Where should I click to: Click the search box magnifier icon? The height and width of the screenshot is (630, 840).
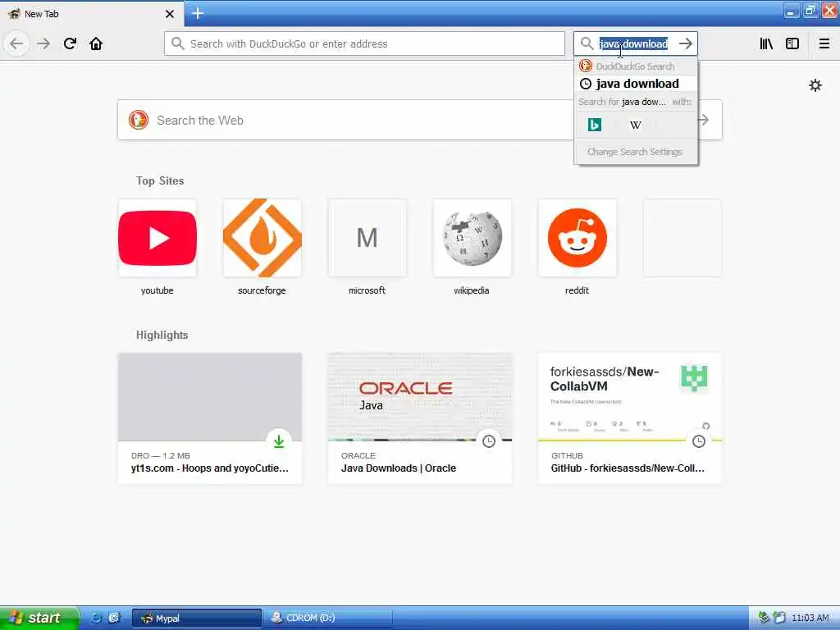[587, 43]
